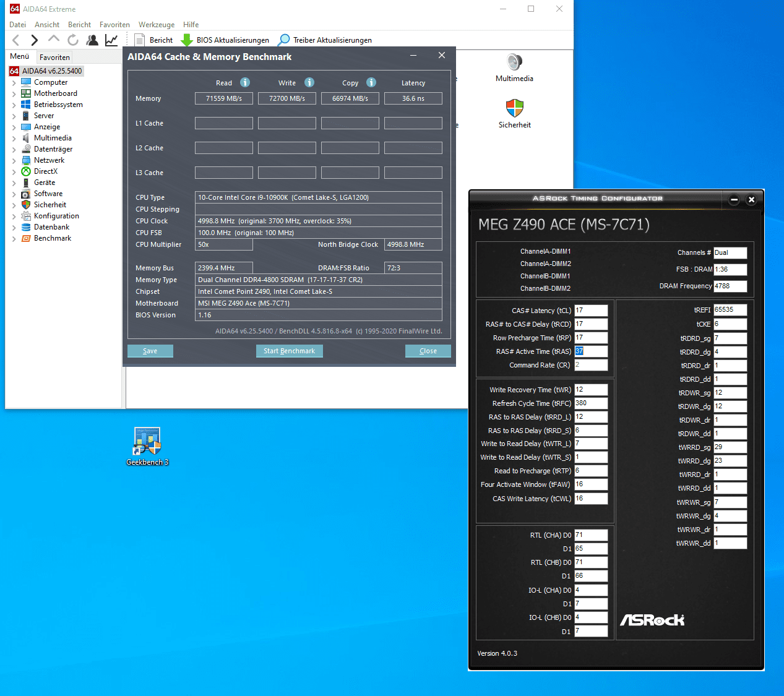Click Treiber Aktualisierungen magnifier button
This screenshot has width=784, height=696.
click(325, 40)
